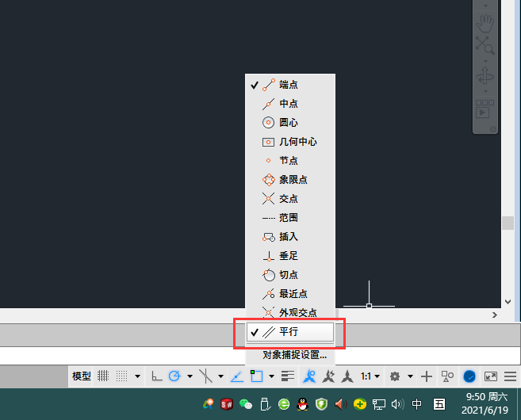Viewport: 521px width, 420px height.
Task: Enable 几何中心 geometric center snap
Action: (x=289, y=142)
